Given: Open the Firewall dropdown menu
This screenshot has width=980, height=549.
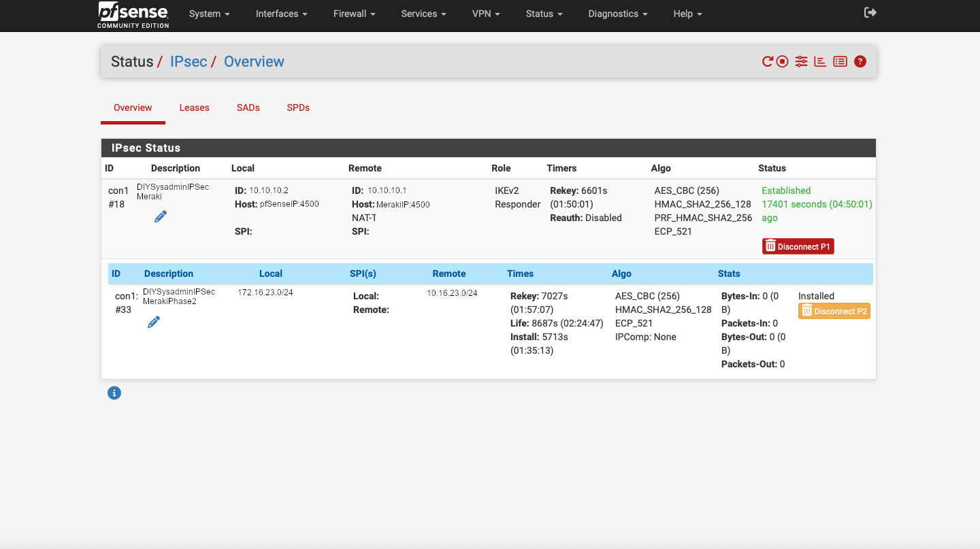Looking at the screenshot, I should pos(355,14).
